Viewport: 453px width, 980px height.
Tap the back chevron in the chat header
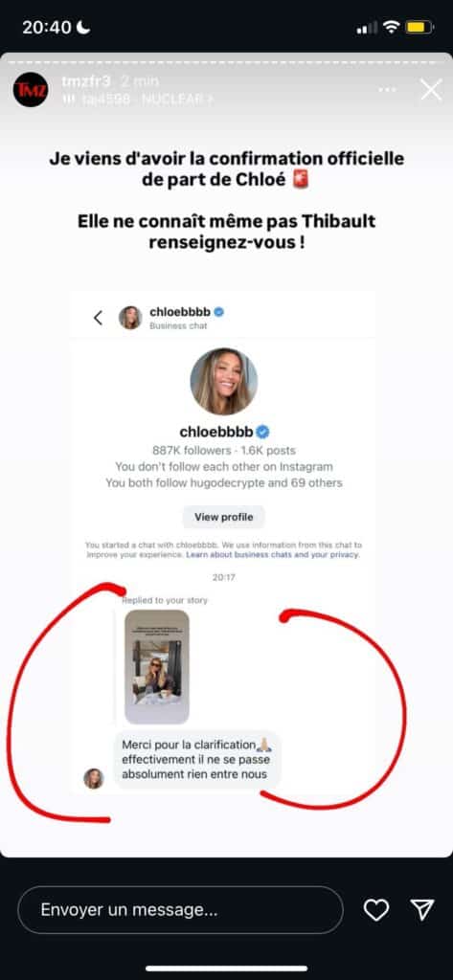(x=99, y=318)
